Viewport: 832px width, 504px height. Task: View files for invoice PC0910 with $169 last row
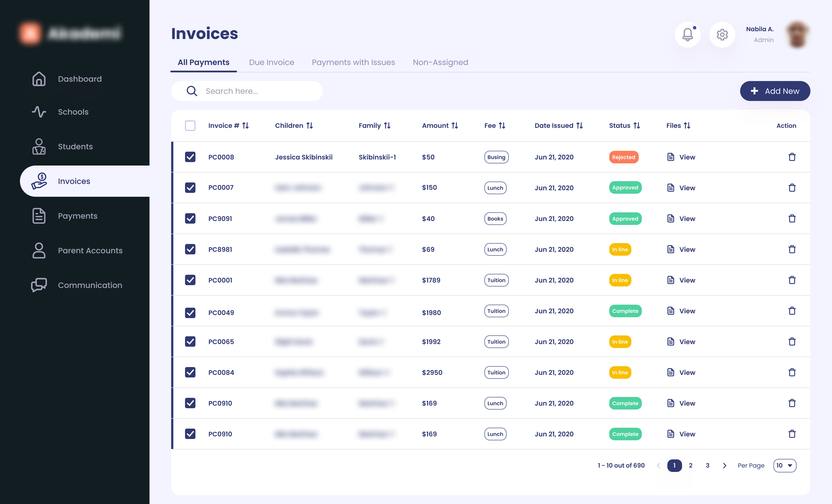(681, 434)
